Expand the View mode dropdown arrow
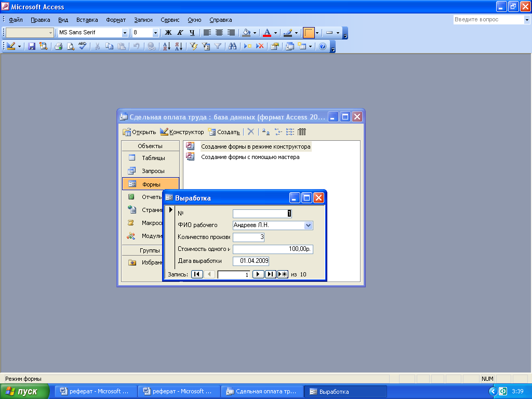This screenshot has height=399, width=532. pos(19,46)
